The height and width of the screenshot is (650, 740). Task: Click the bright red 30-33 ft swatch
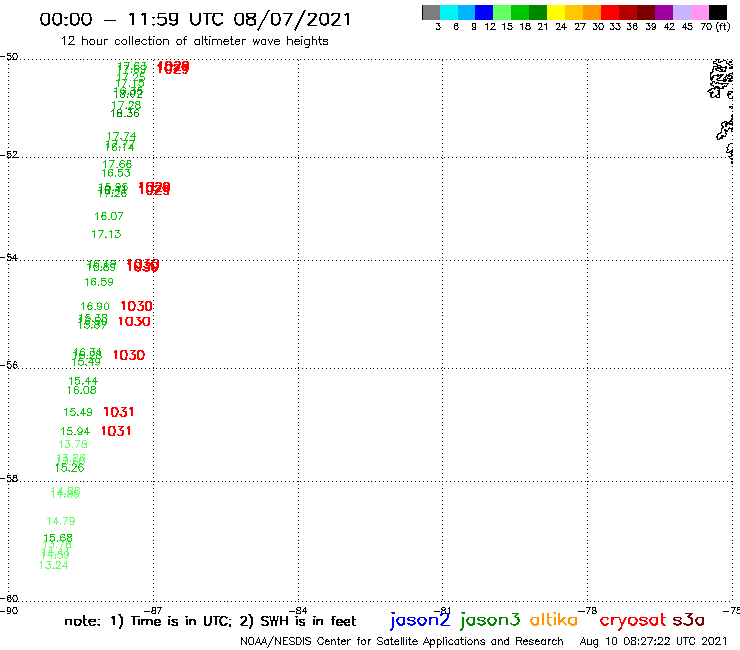click(x=610, y=13)
